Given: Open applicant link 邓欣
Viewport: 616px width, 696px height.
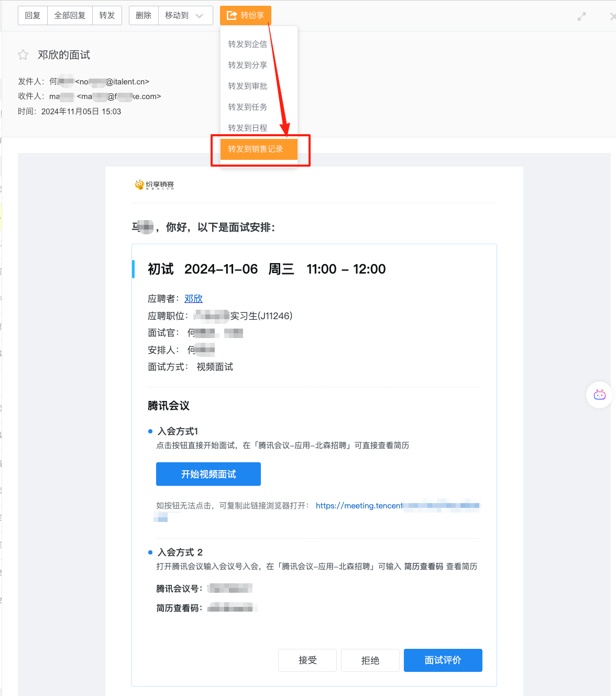Looking at the screenshot, I should [193, 299].
